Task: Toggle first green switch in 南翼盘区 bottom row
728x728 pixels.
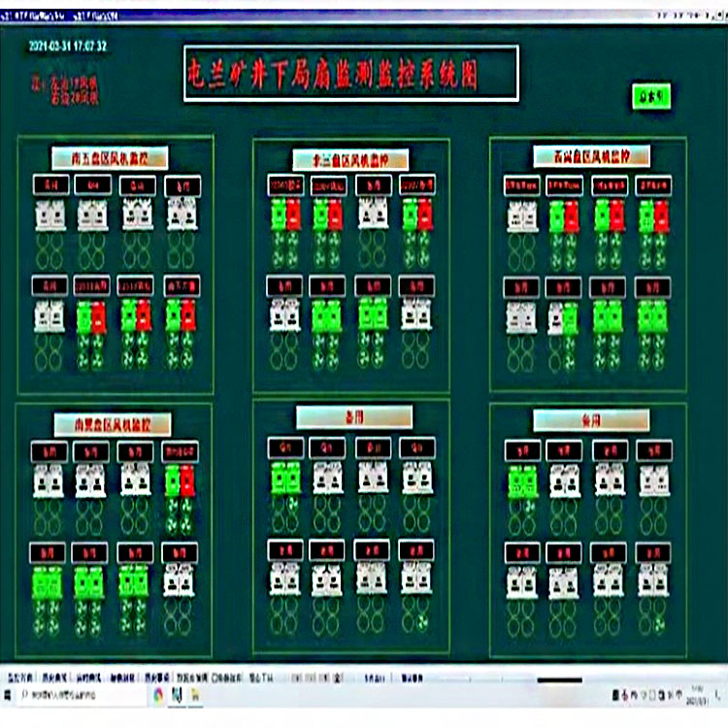Action: click(x=48, y=580)
